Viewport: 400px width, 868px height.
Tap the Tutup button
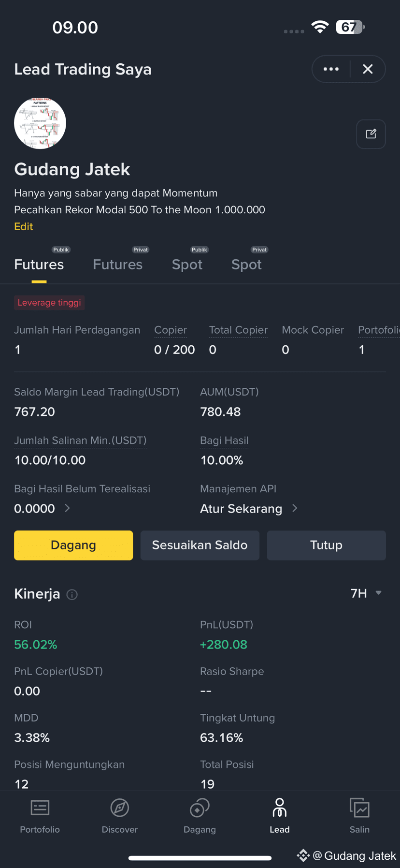(x=327, y=545)
